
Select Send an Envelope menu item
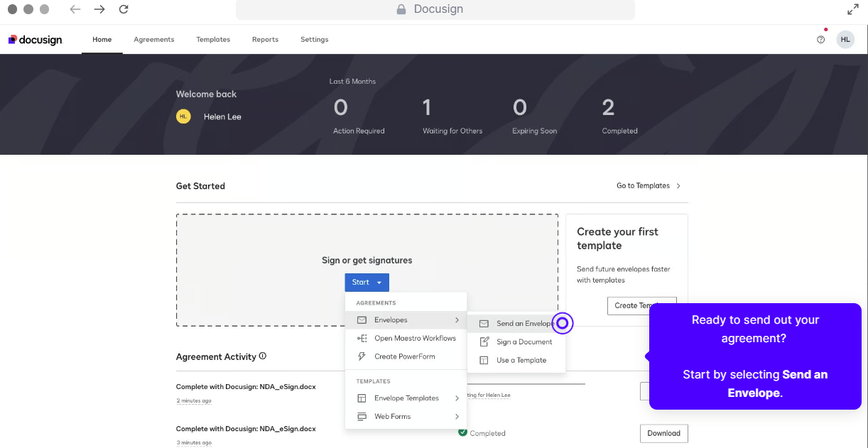[516, 324]
